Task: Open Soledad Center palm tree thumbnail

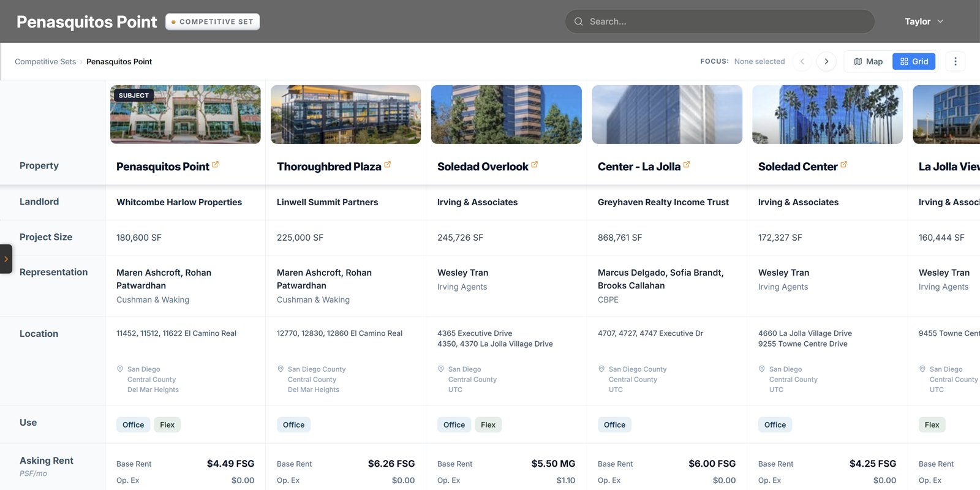Action: pos(827,115)
